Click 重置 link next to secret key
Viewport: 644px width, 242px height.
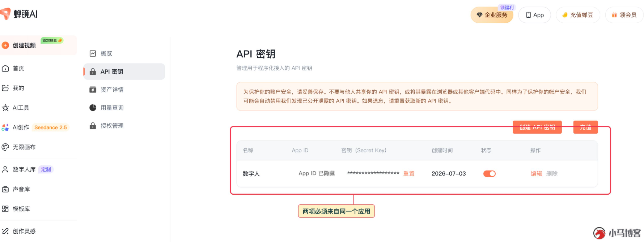[409, 174]
